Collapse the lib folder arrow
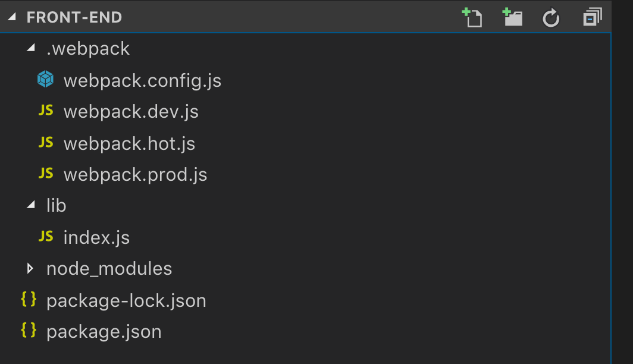The width and height of the screenshot is (633, 364). (31, 205)
